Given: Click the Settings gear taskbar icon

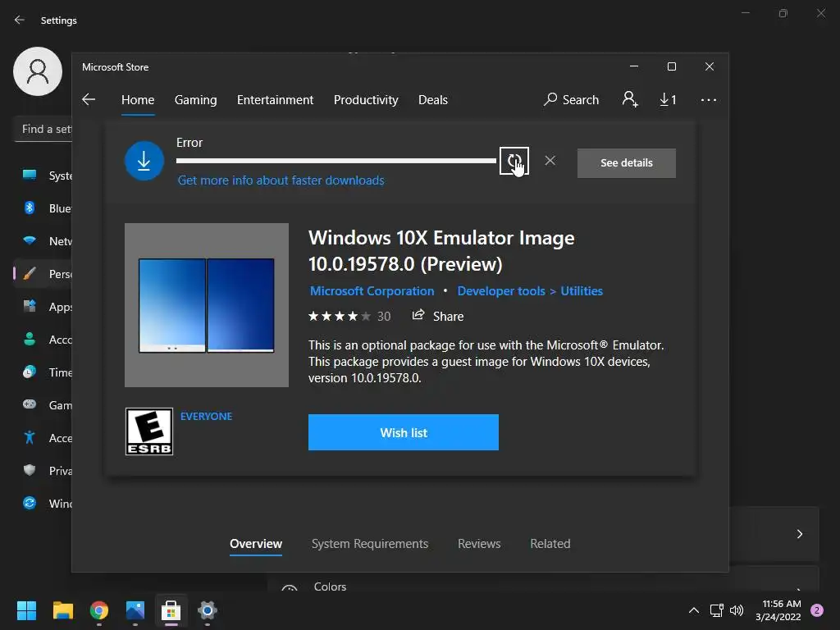Looking at the screenshot, I should pos(208,610).
